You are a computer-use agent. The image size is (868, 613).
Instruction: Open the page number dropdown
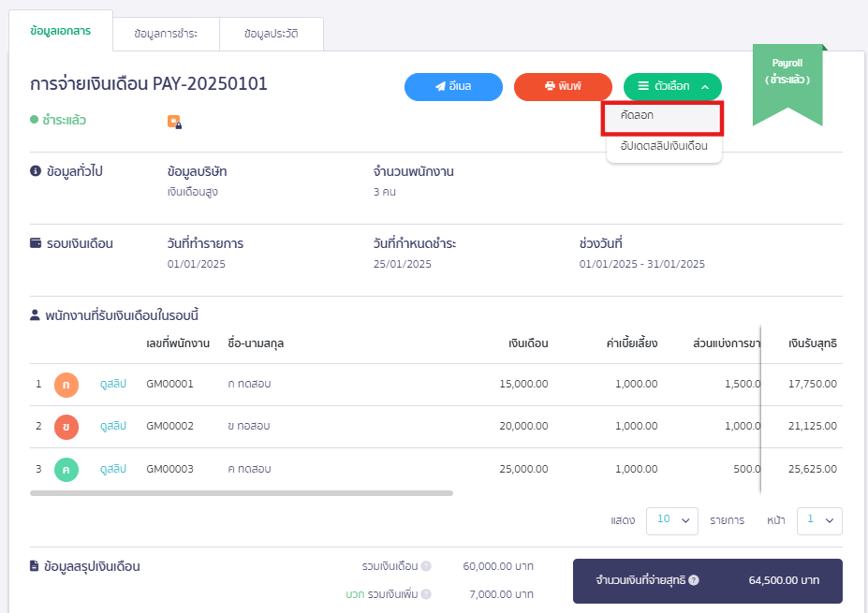818,520
